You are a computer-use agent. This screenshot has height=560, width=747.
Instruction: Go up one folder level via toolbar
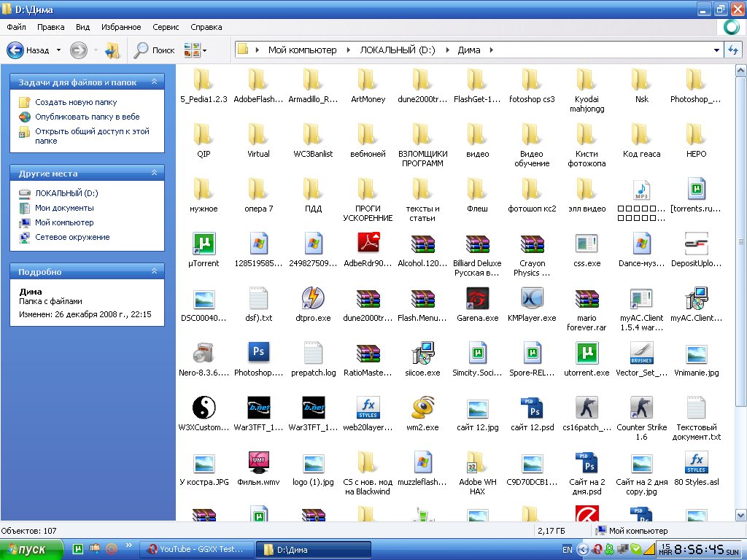click(113, 50)
